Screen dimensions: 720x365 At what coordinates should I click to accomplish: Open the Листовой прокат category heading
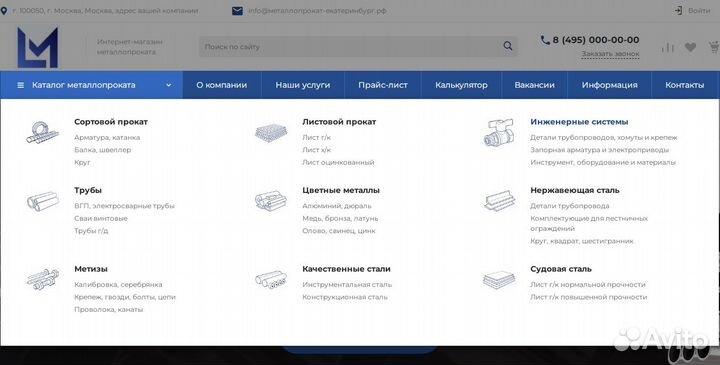tap(339, 122)
